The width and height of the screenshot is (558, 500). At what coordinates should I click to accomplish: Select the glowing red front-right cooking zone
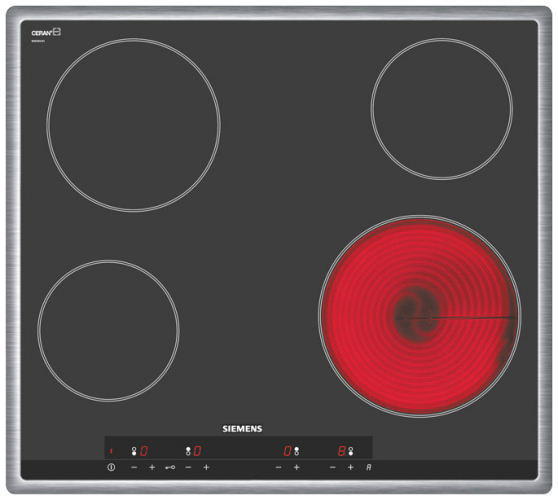click(420, 316)
